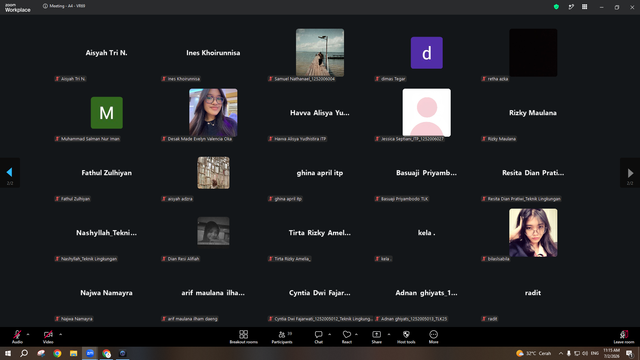This screenshot has width=640, height=360.
Task: Select Dian Resi Alifiah's profile photo
Action: 213,231
